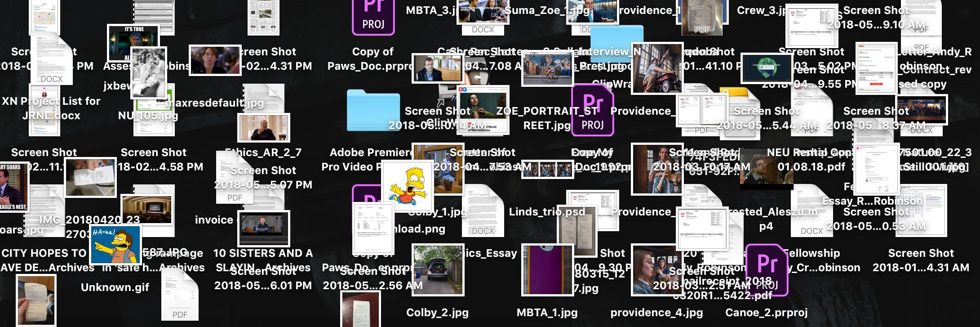This screenshot has height=327, width=980.
Task: Select the man on red scooter thumbnail
Action: pos(657,68)
